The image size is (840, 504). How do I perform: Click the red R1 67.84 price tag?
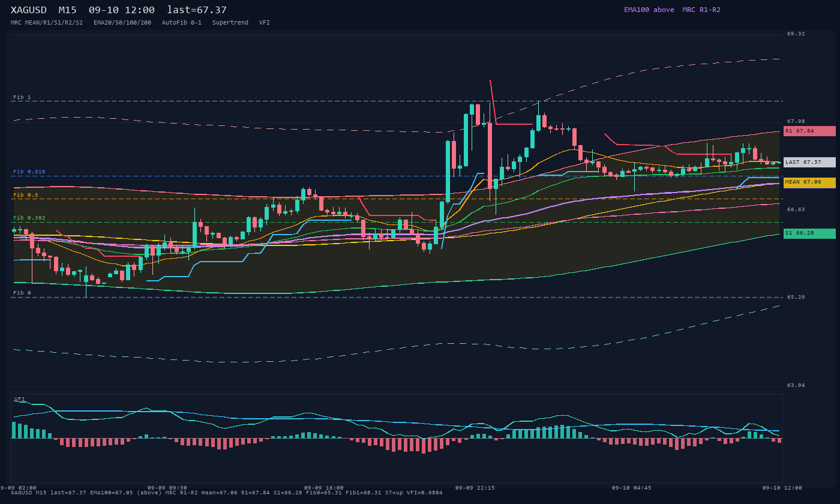coord(809,131)
